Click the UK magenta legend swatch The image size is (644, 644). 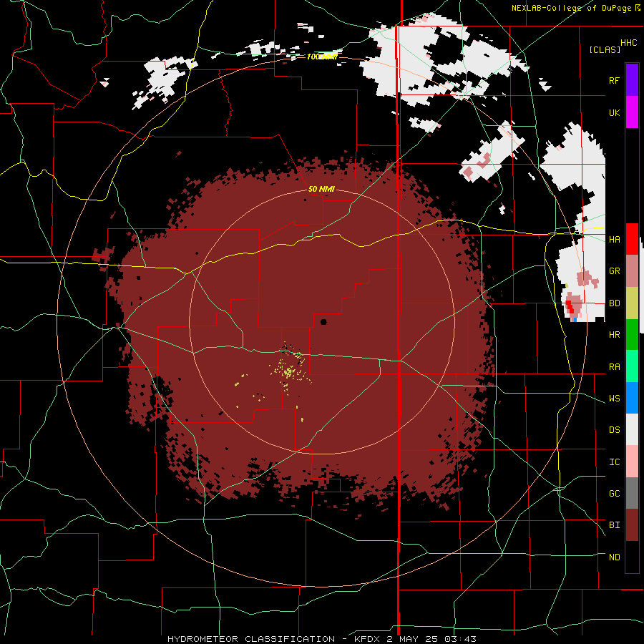[x=632, y=112]
